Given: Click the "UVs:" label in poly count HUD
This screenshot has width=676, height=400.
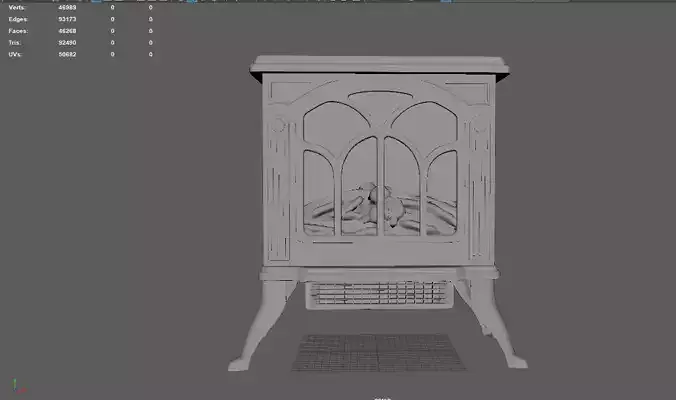Looking at the screenshot, I should 15,54.
